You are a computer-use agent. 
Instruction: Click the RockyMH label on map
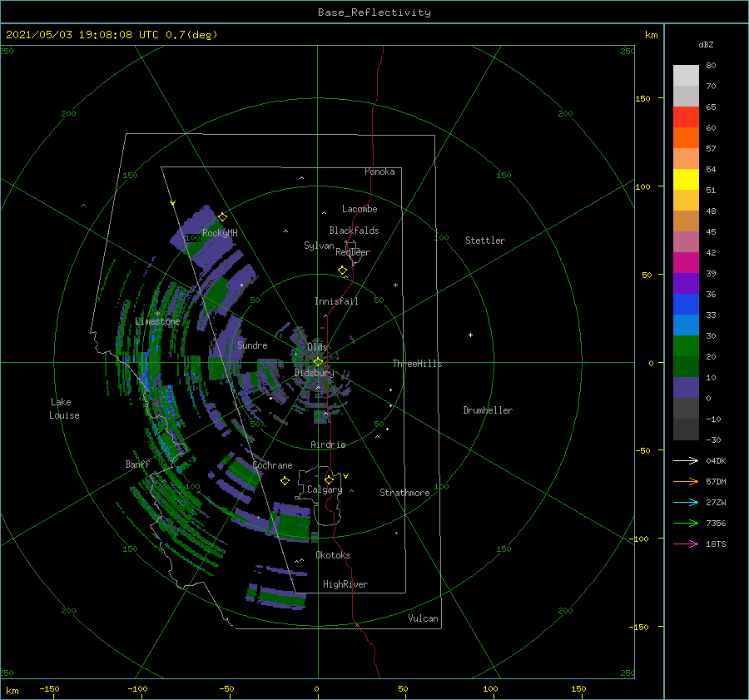pyautogui.click(x=220, y=233)
